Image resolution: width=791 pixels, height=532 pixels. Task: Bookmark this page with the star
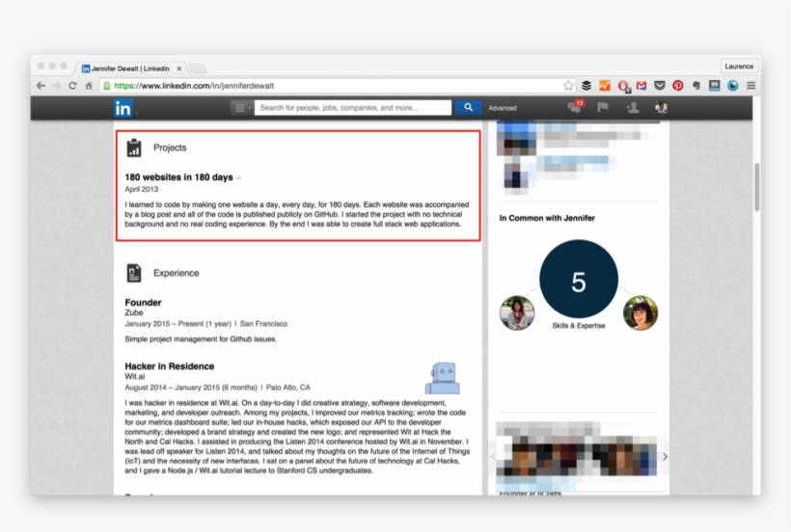[x=568, y=86]
